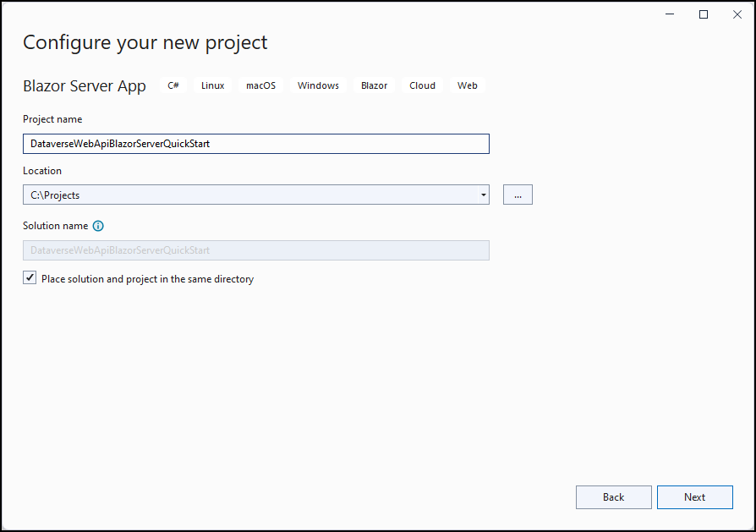The image size is (756, 532).
Task: Select the Windows project tag
Action: click(x=318, y=85)
